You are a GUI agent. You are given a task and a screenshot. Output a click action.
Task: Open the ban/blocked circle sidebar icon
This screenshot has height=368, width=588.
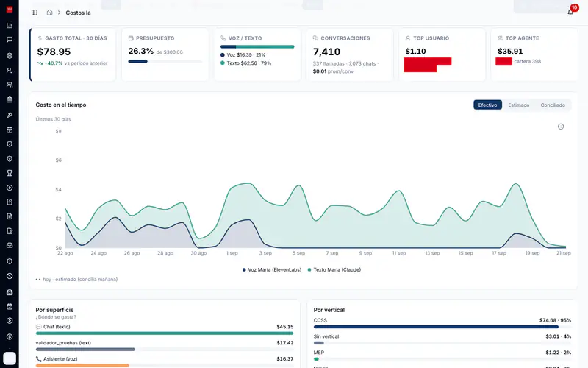click(x=10, y=276)
